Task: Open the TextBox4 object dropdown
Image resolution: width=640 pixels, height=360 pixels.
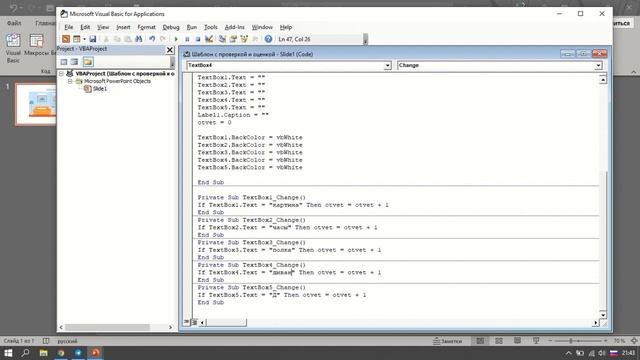Action: coord(387,66)
